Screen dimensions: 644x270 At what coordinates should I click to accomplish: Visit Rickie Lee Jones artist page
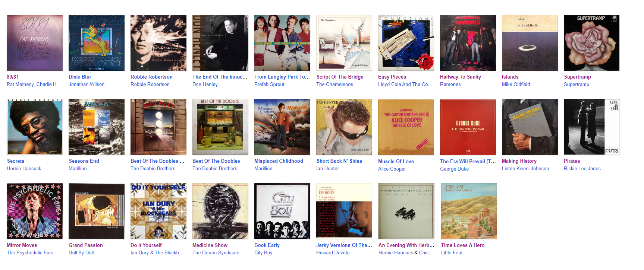pos(582,168)
